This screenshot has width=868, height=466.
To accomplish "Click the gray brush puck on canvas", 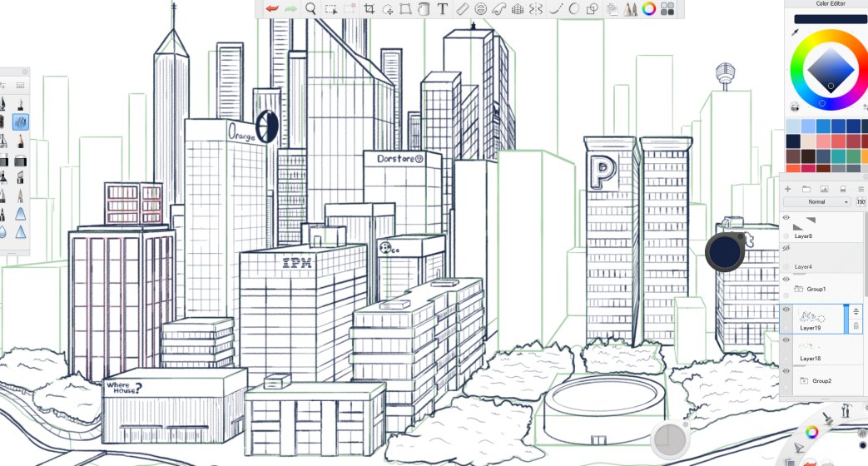I will pyautogui.click(x=670, y=439).
